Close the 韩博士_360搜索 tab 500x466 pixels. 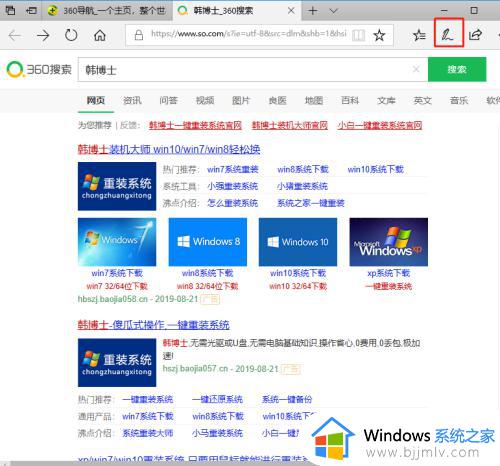click(291, 11)
